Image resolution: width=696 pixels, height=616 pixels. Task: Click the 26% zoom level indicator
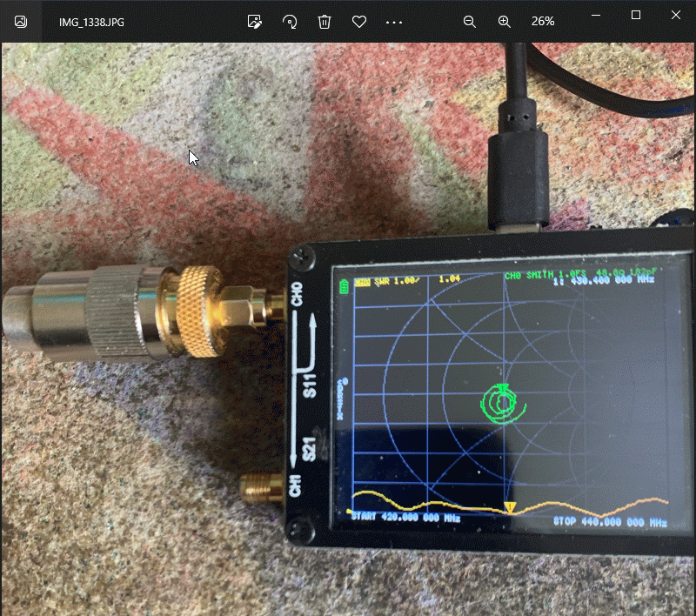tap(543, 21)
